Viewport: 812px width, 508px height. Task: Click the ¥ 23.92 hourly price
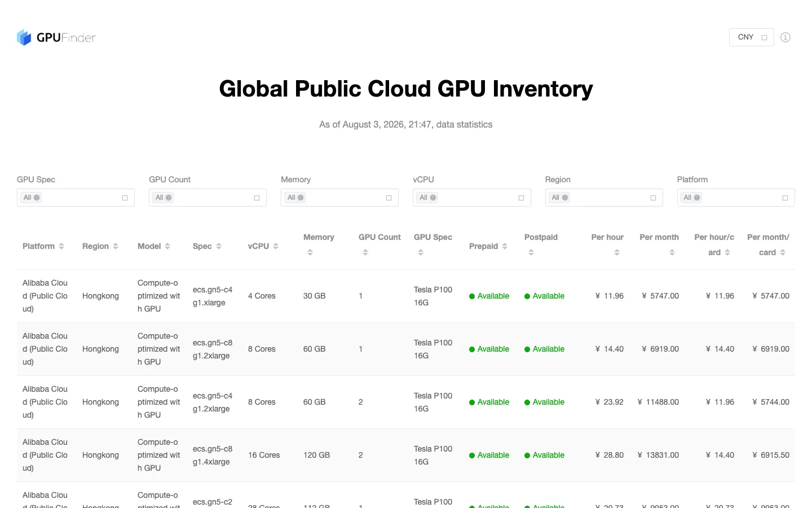[x=610, y=402]
